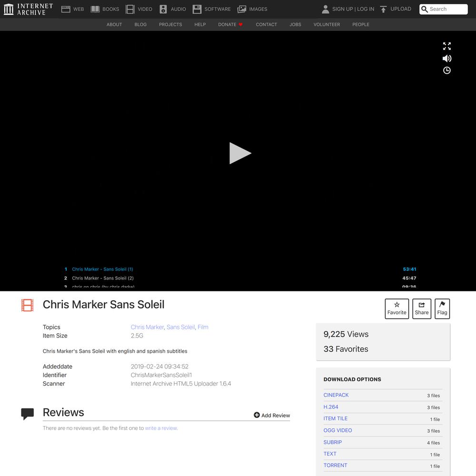Click the Upload arrow icon
This screenshot has height=476, width=476.
click(383, 9)
